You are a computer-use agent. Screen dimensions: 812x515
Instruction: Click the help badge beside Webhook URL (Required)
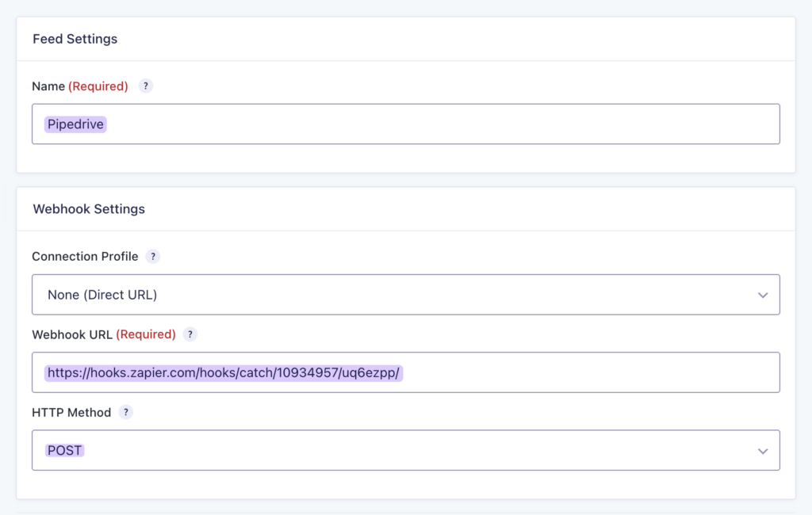[190, 334]
